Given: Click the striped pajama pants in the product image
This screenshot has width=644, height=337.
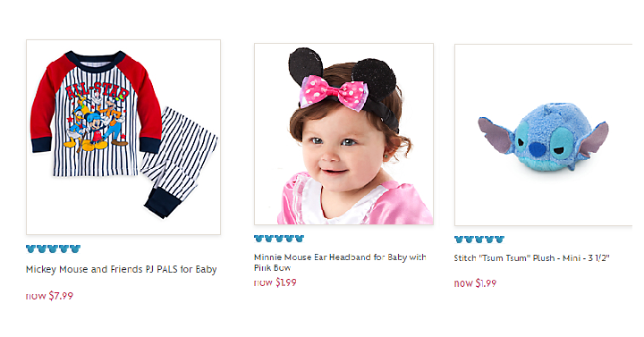Looking at the screenshot, I should (x=178, y=162).
